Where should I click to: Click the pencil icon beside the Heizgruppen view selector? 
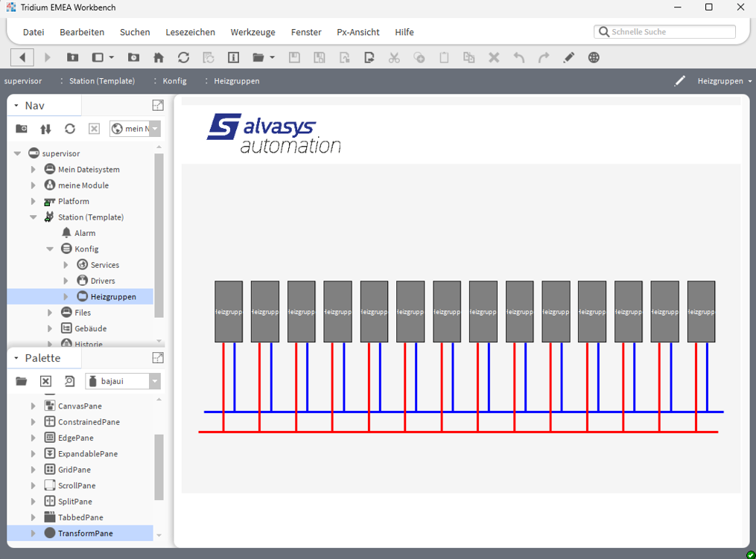[679, 81]
